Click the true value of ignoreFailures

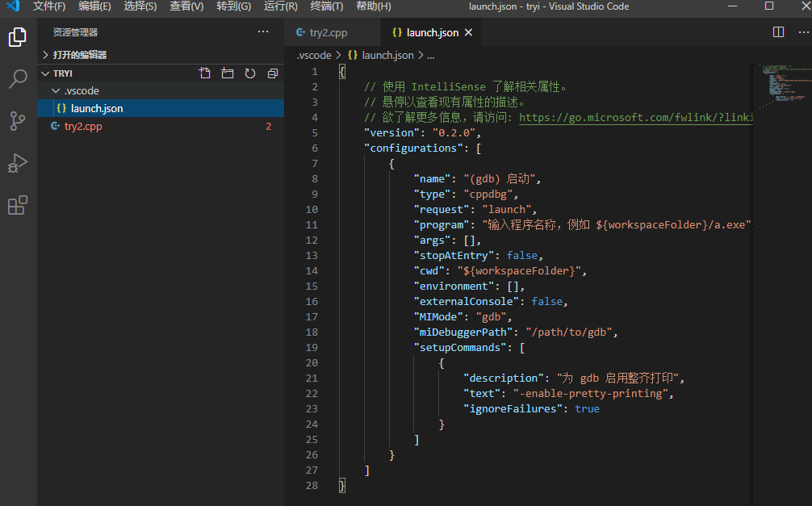(588, 408)
